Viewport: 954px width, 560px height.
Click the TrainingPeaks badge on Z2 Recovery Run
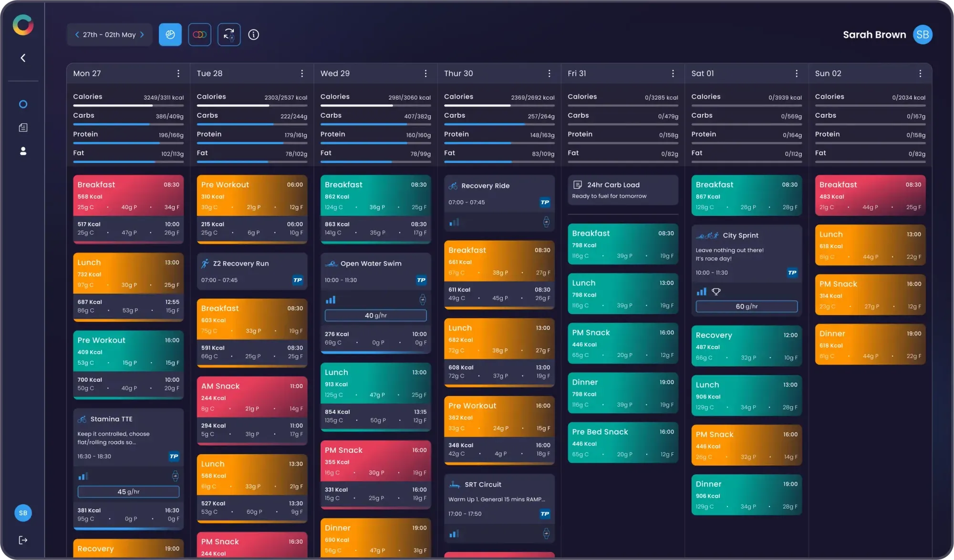pyautogui.click(x=298, y=280)
